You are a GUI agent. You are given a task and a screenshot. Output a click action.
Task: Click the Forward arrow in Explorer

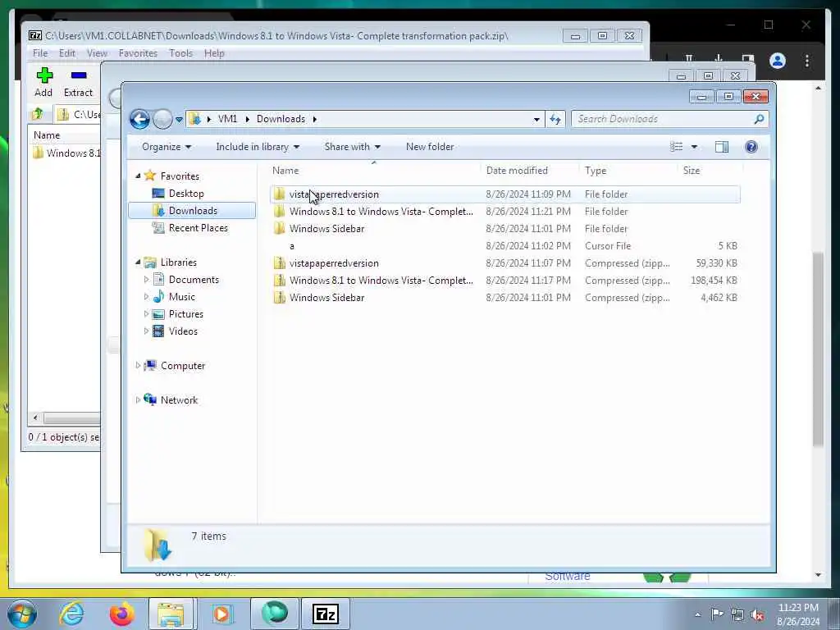(x=162, y=119)
